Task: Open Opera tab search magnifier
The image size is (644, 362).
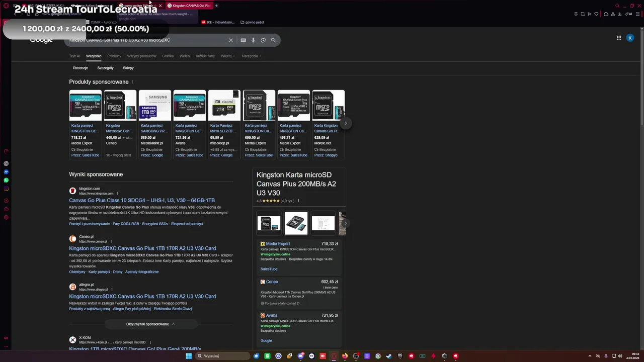Action: pos(617,6)
